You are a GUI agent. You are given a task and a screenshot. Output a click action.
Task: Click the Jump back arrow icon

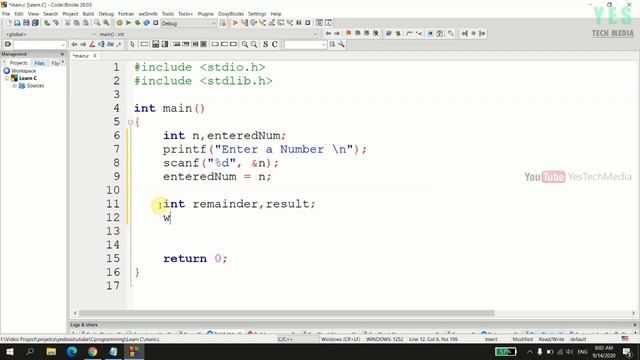(328, 33)
